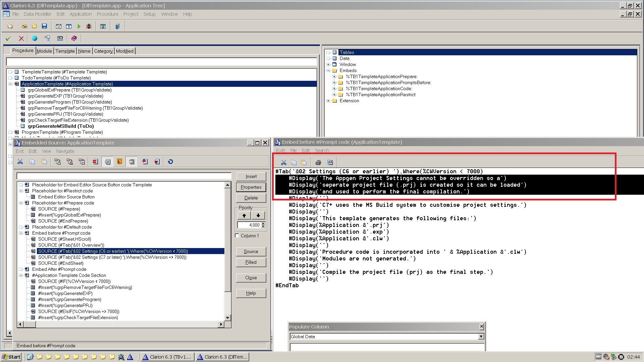Image resolution: width=644 pixels, height=362 pixels.
Task: Click the tree diagram icon in second toolbar
Action: 47,38
